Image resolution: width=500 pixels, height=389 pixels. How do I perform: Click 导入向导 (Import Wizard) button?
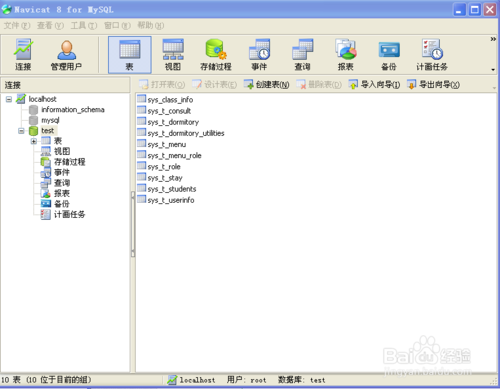pos(374,85)
